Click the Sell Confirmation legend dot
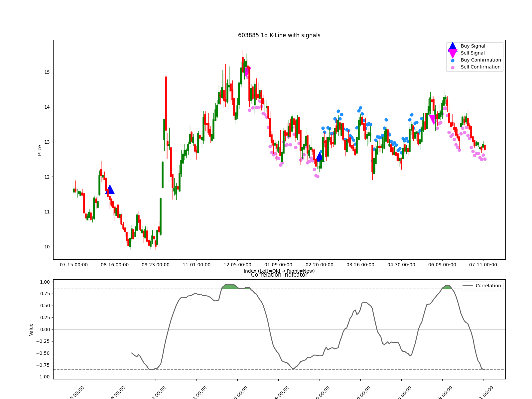Screen dimensions: 532x399 453,67
